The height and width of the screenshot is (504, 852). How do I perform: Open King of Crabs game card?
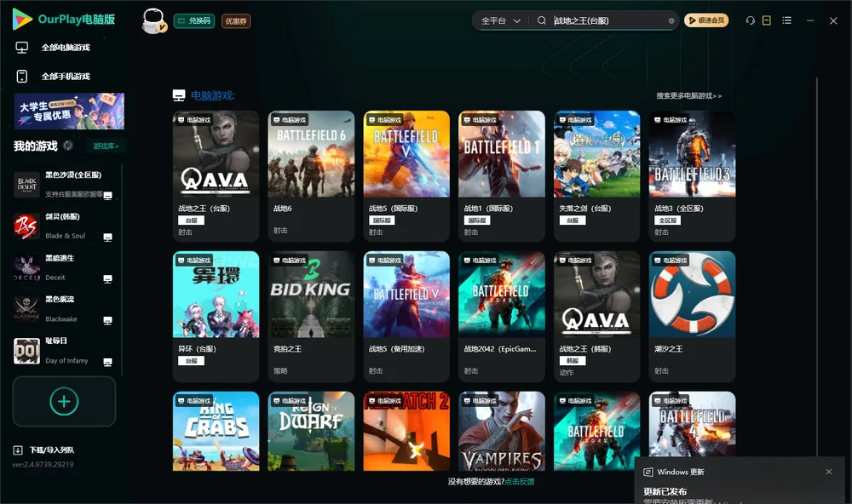(x=216, y=432)
